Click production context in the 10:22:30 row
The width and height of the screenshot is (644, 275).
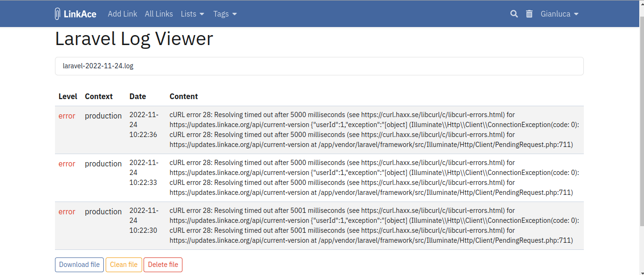[103, 211]
